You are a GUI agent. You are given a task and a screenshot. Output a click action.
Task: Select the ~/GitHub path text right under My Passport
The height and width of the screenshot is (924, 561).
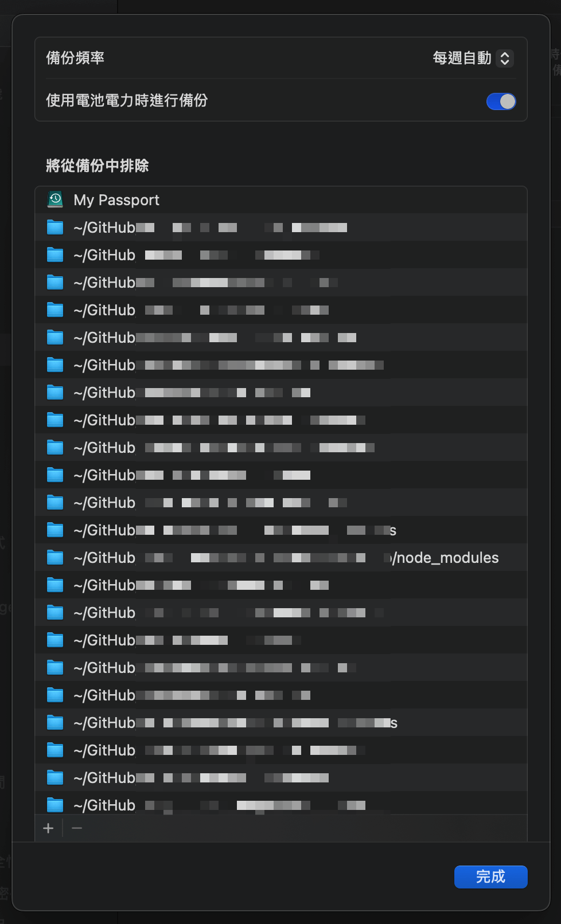coord(104,228)
